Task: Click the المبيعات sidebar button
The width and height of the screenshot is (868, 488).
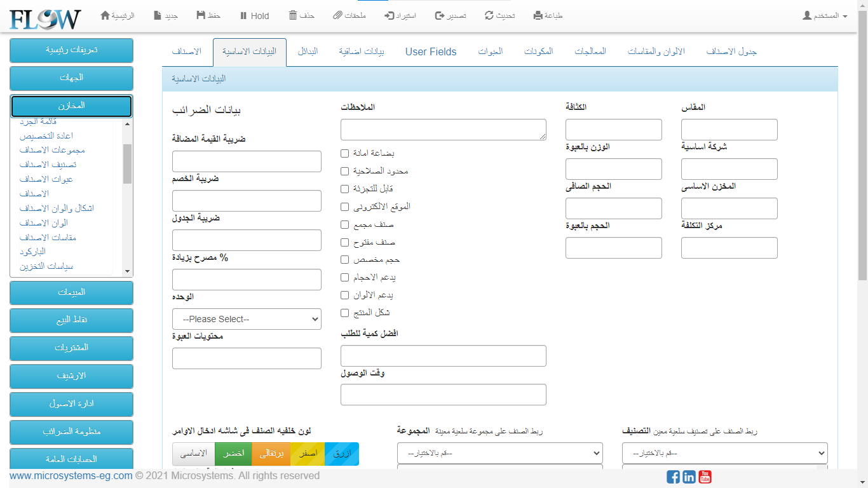Action: [x=71, y=292]
